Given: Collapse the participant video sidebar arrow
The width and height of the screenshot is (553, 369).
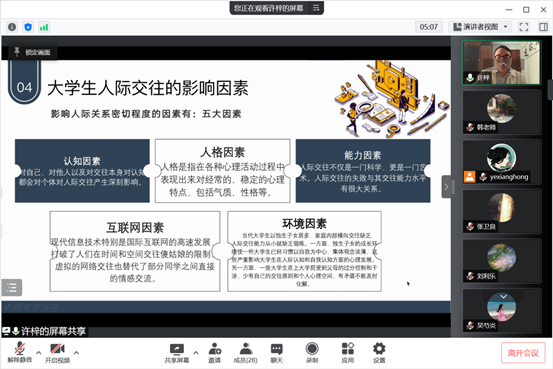Looking at the screenshot, I should pos(446,187).
